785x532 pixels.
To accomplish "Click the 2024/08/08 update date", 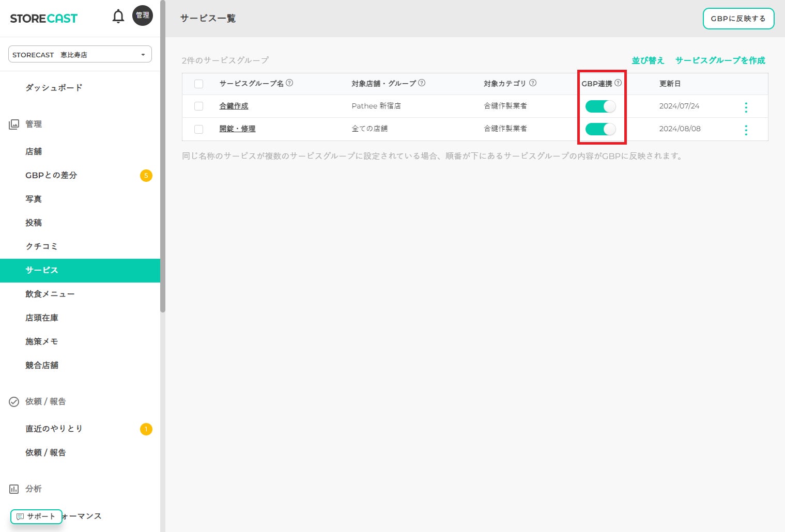I will coord(680,129).
